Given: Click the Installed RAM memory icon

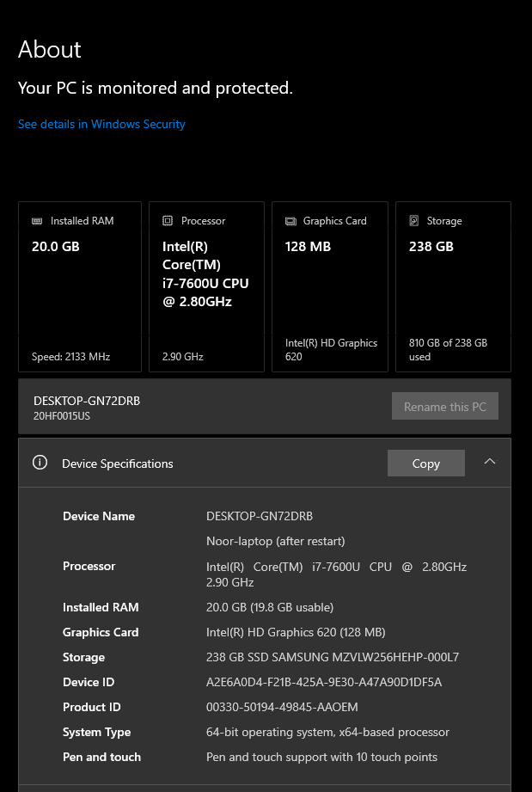Looking at the screenshot, I should [37, 221].
